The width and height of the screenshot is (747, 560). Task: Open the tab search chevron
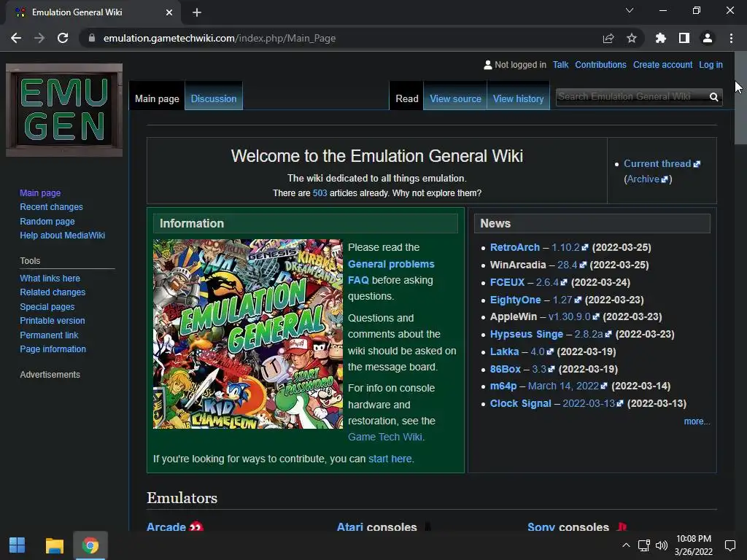click(x=630, y=10)
